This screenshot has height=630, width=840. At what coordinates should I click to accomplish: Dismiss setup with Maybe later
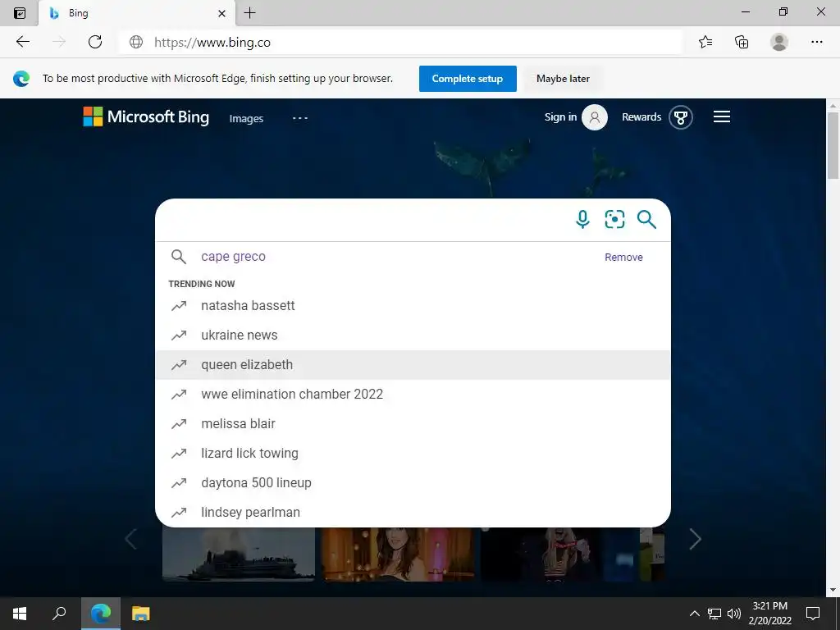[x=563, y=79]
